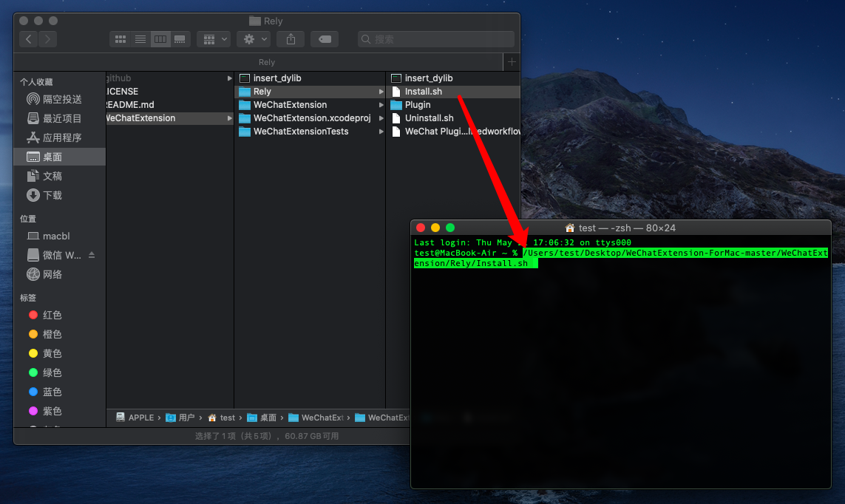Open the gear action menu
The image size is (845, 504).
tap(254, 38)
